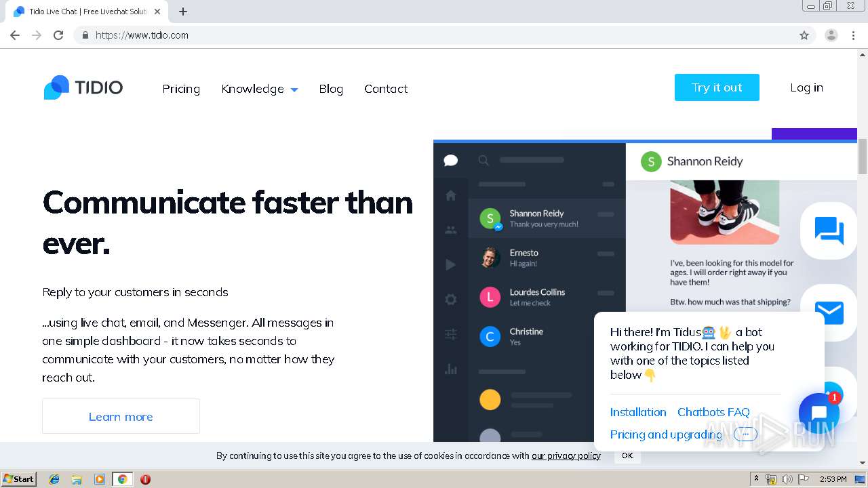Open the Contact page
The height and width of the screenshot is (488, 868).
click(x=386, y=89)
